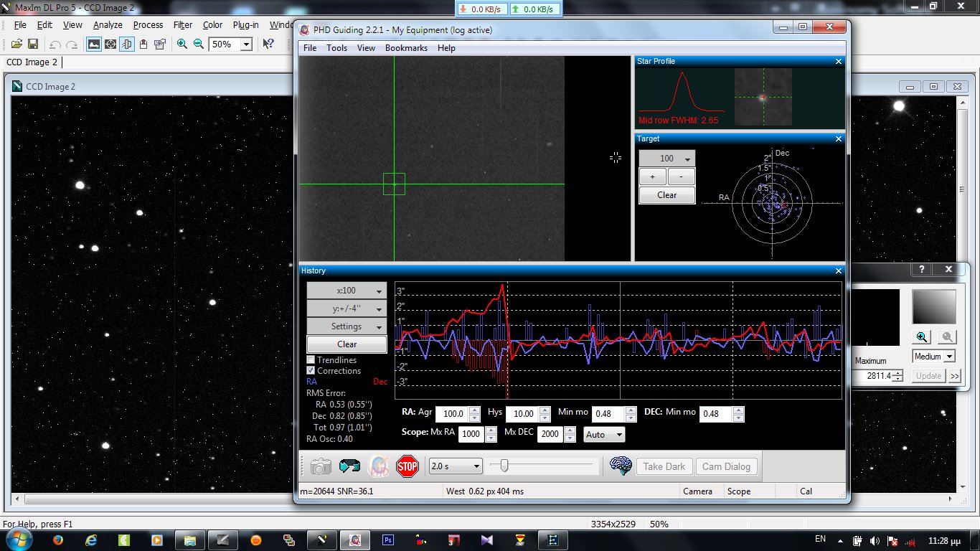Image resolution: width=980 pixels, height=551 pixels.
Task: Enable the Trendlines checkbox
Action: (311, 360)
